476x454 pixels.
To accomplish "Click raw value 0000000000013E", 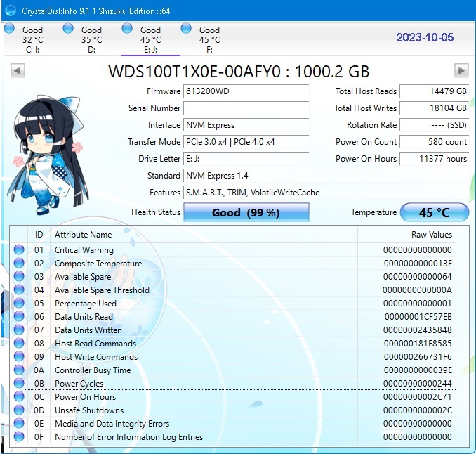I will (418, 263).
